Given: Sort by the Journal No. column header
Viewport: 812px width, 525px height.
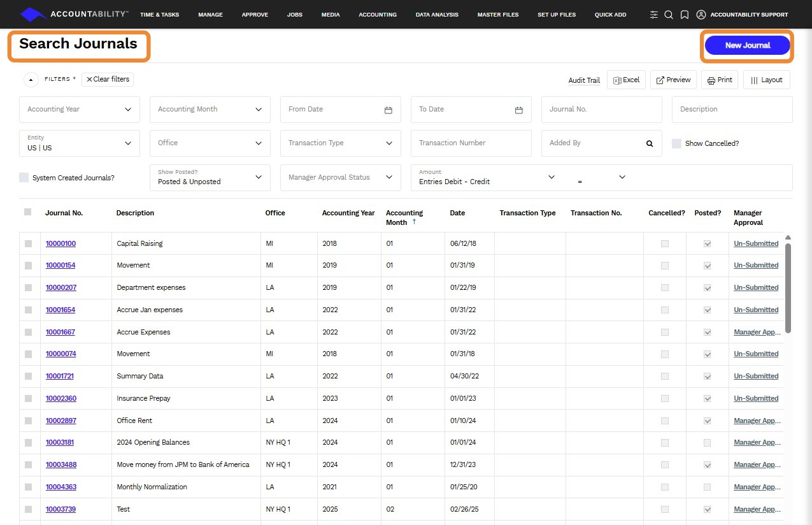Looking at the screenshot, I should click(64, 213).
